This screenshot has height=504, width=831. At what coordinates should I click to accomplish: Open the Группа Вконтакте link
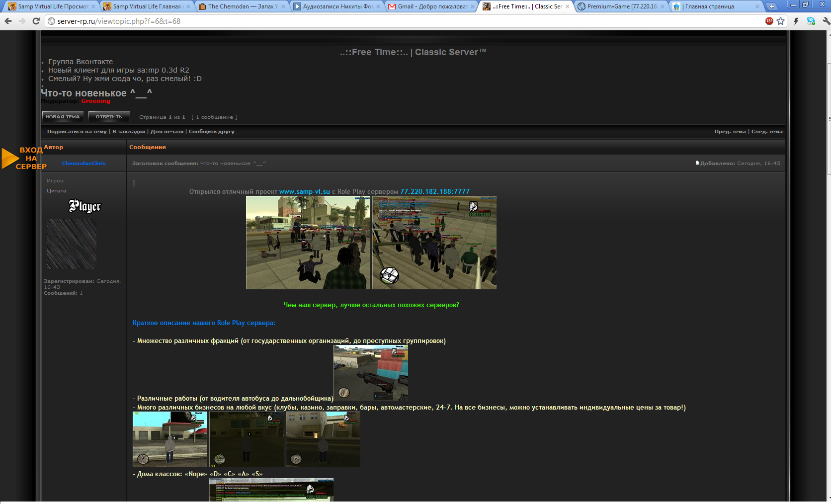point(81,62)
